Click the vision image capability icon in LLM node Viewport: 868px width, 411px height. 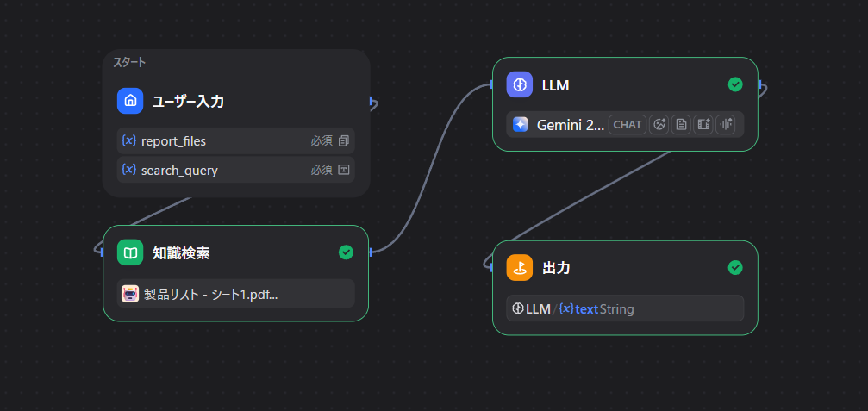coord(659,125)
